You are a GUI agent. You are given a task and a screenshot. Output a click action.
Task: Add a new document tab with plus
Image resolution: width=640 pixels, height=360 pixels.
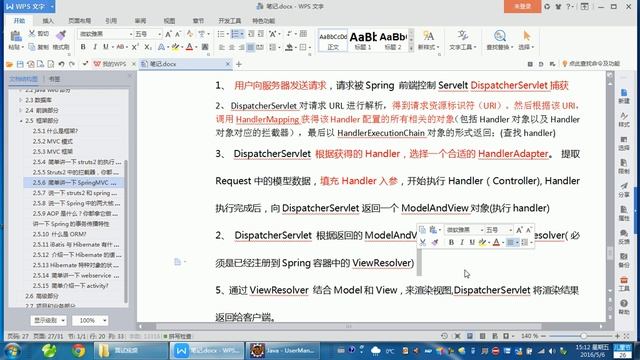click(239, 64)
